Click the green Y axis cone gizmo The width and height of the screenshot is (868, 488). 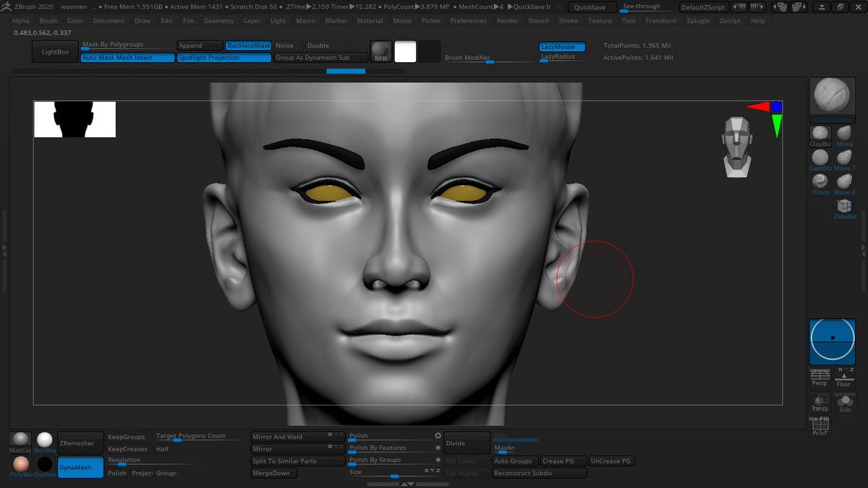[x=776, y=126]
